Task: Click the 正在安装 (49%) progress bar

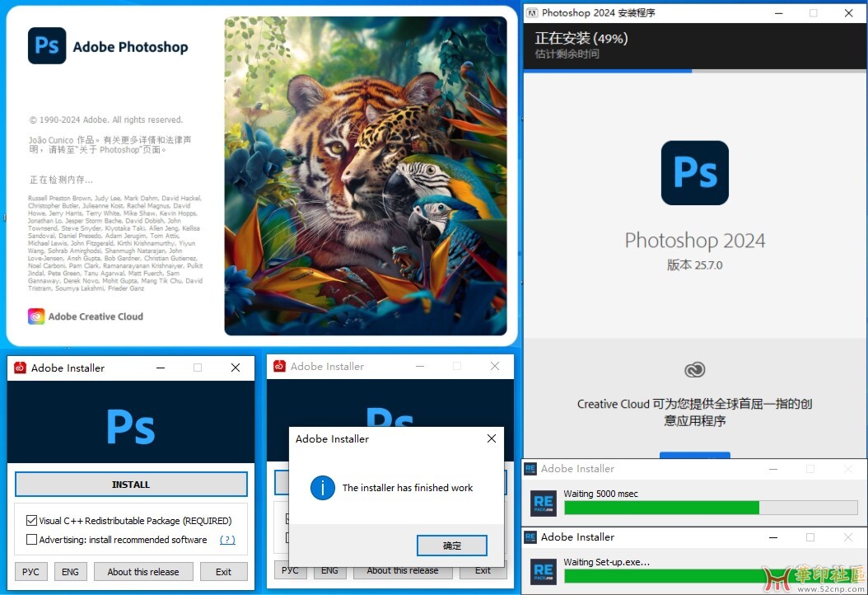Action: 695,71
